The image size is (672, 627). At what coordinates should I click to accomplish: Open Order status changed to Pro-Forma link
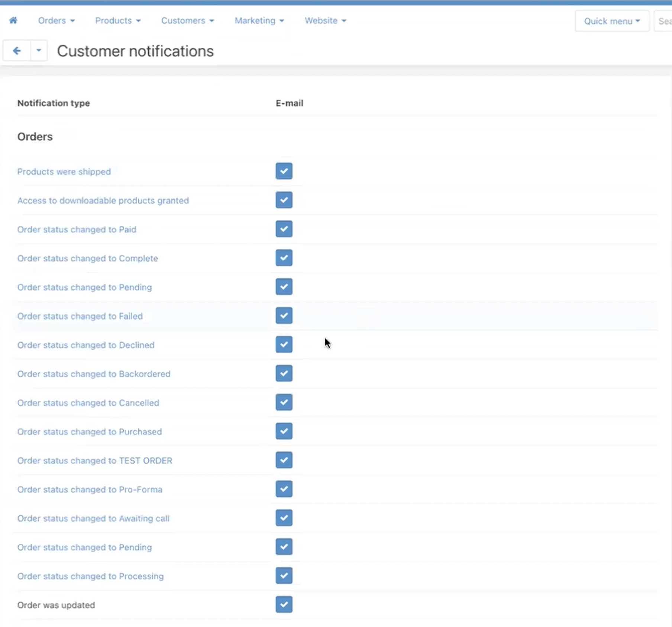(x=90, y=490)
